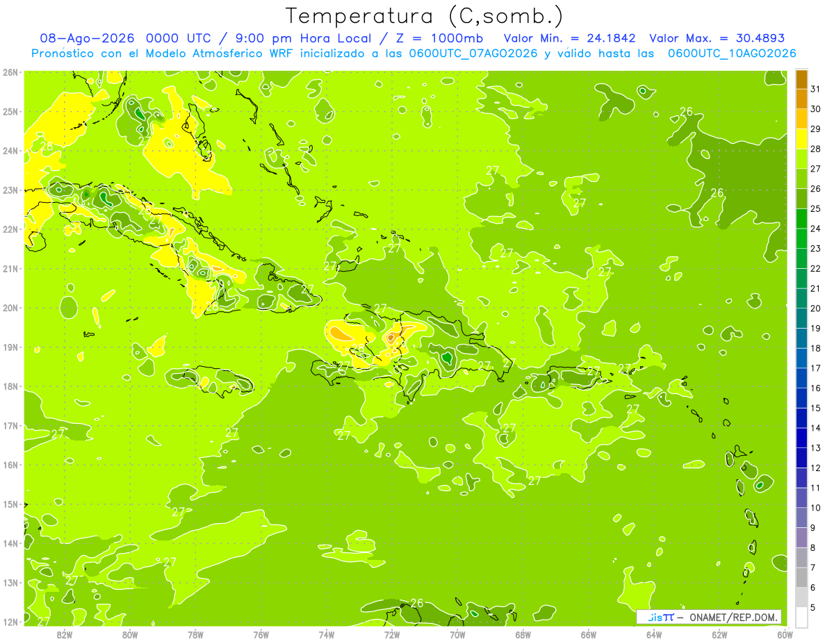
Task: Click the 14N latitude axis label
Action: point(10,543)
